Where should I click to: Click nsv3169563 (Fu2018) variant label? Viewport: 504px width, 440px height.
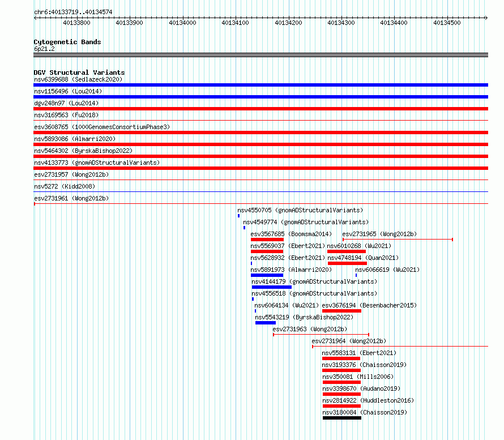coord(66,115)
